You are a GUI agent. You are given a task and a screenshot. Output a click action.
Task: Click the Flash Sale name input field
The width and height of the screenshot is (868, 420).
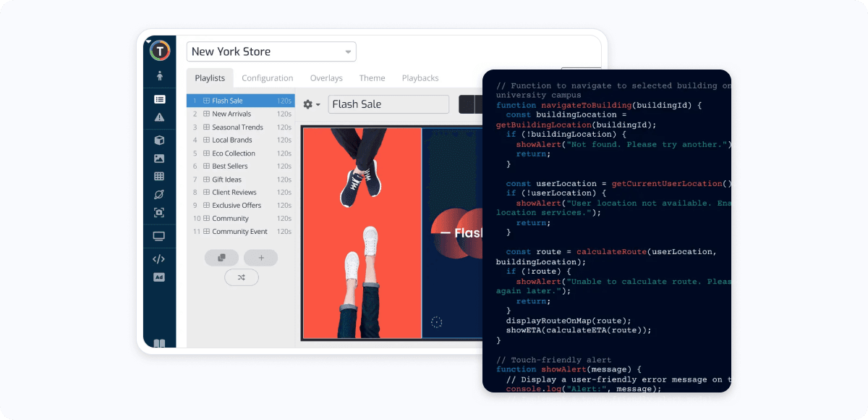point(388,104)
